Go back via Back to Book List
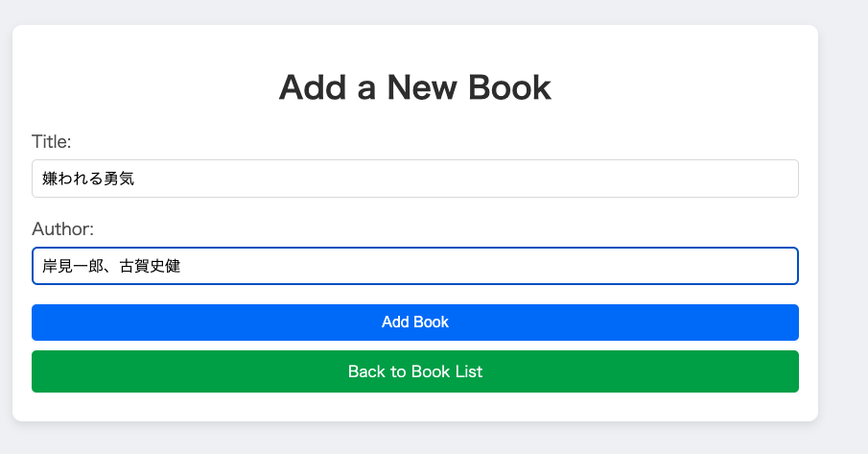Screen dimensions: 868x454 click(414, 371)
